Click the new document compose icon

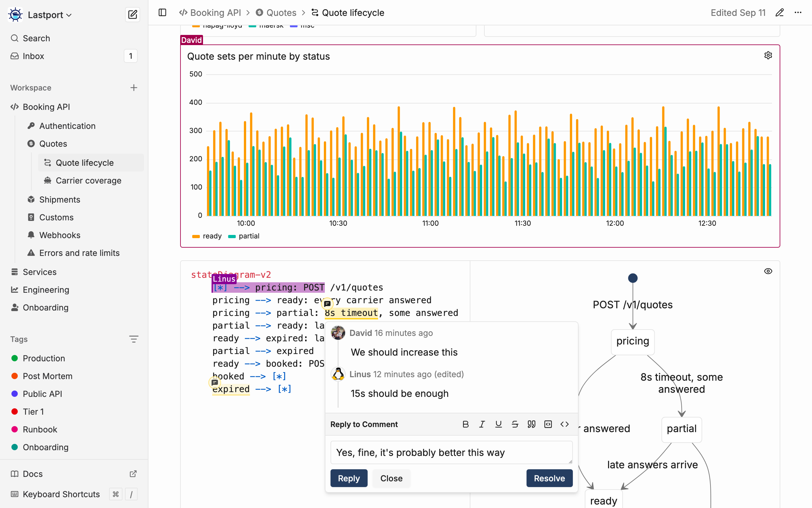click(132, 15)
